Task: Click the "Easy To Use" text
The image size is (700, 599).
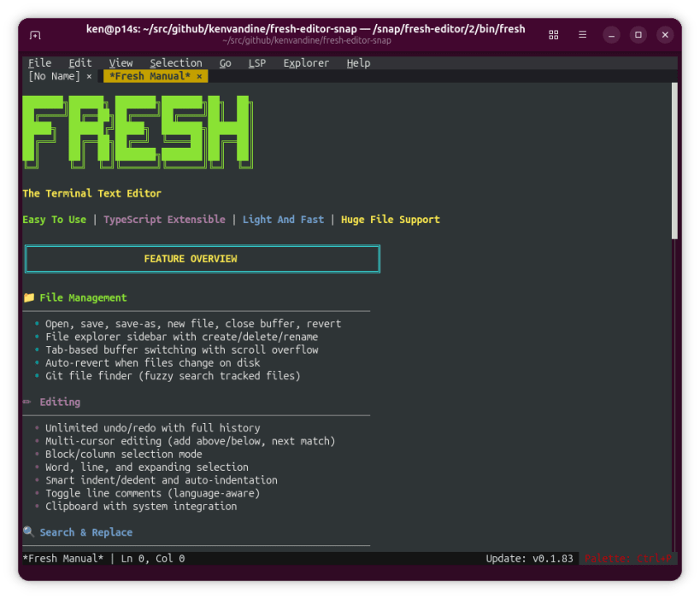Action: pos(55,220)
